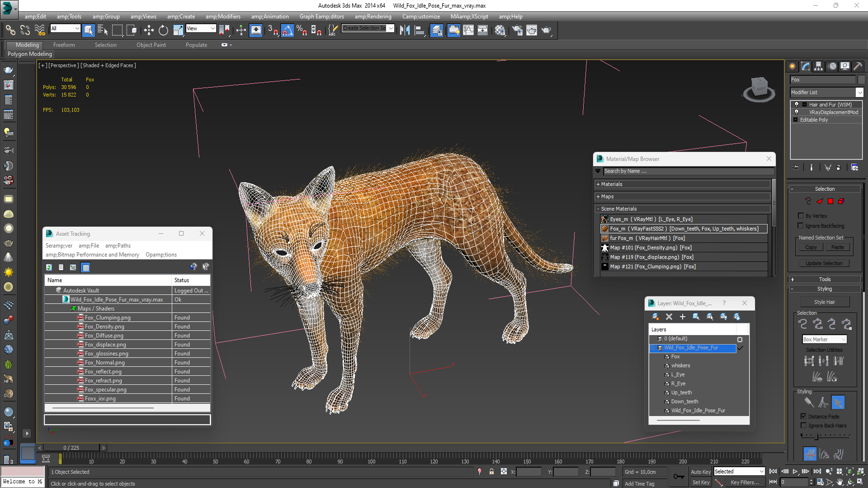
Task: Click the Set Key button
Action: (x=701, y=483)
